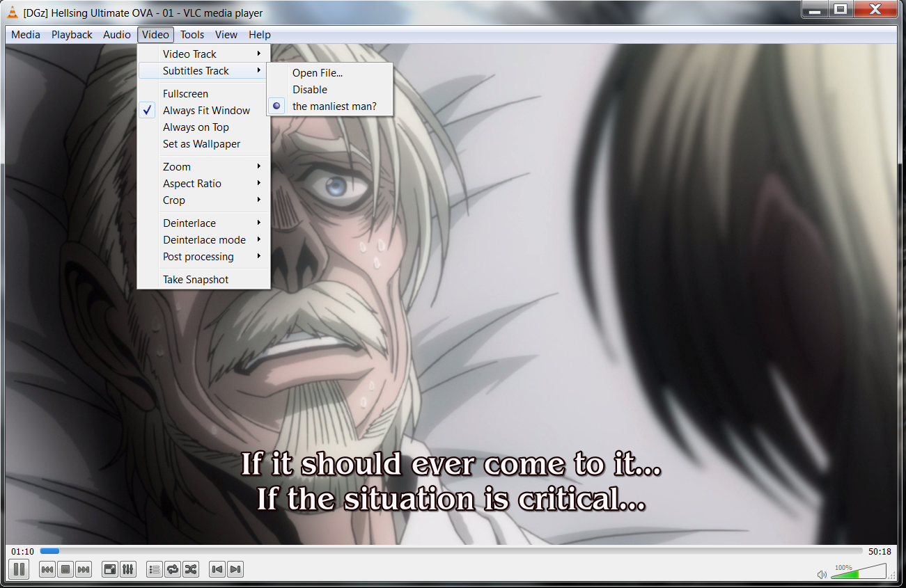
Task: Show the playlist via toolbar icon
Action: [x=155, y=569]
